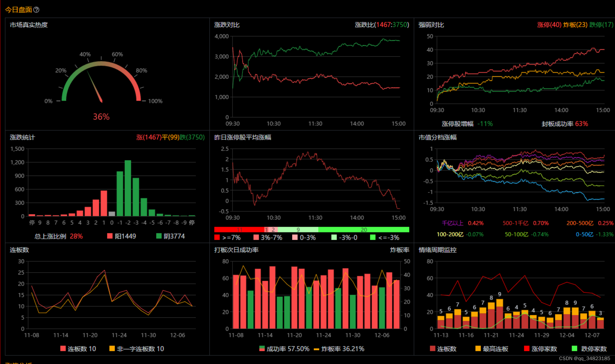Click the red 涨停(40) header text
Image resolution: width=615 pixels, height=364 pixels.
coord(549,25)
